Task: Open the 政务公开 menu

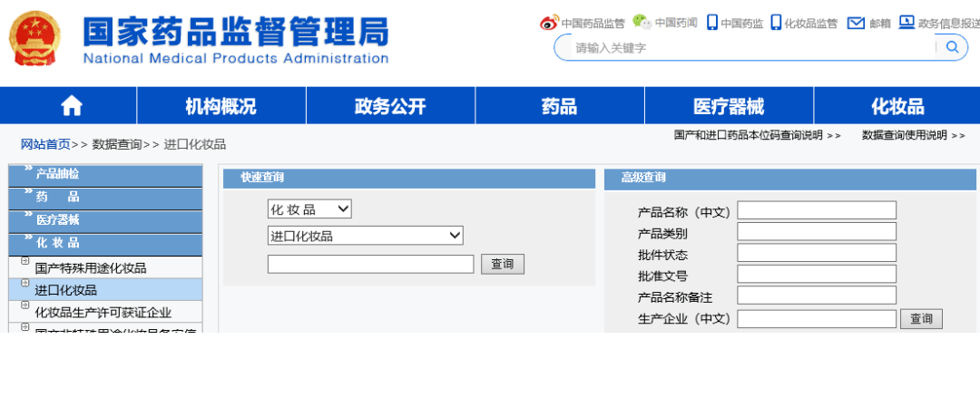Action: pos(390,106)
